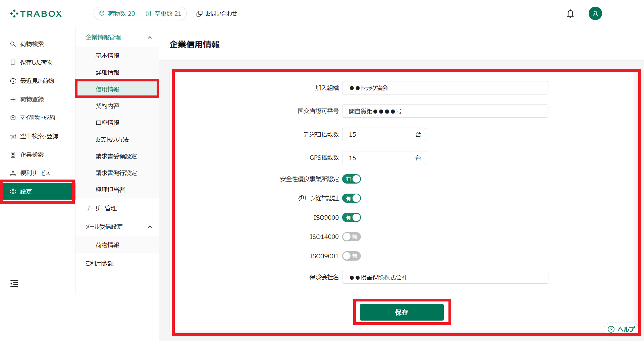644x341 pixels.
Task: Open 請求書受領設定 submenu item
Action: [x=117, y=156]
